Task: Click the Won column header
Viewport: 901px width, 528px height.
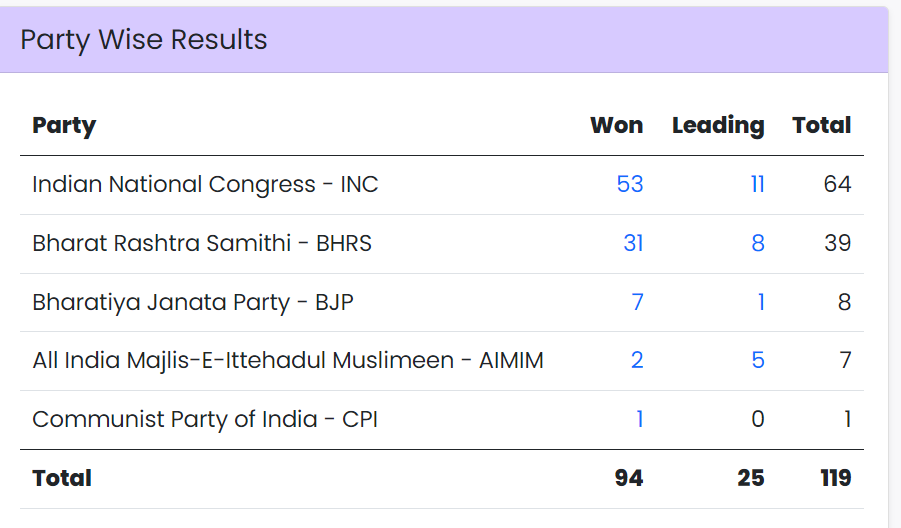Action: click(617, 125)
